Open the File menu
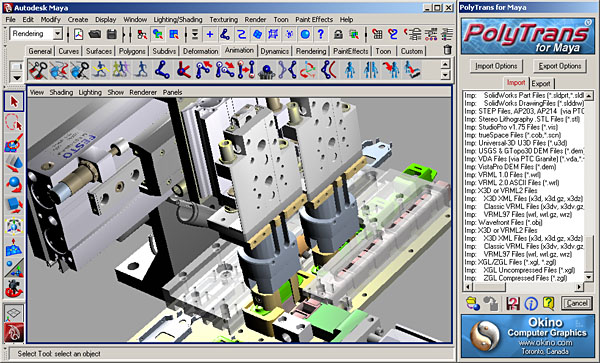The width and height of the screenshot is (600, 363). coord(10,20)
